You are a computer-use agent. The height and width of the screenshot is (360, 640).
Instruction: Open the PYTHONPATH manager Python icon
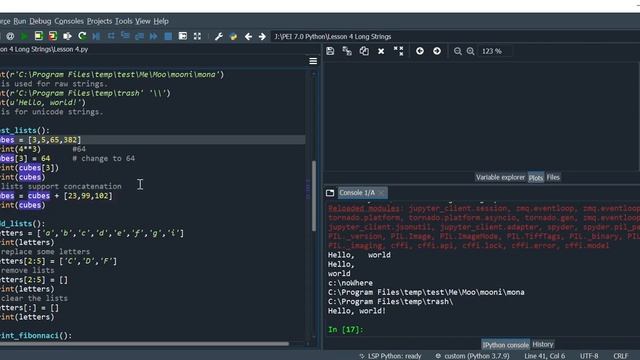[x=233, y=36]
